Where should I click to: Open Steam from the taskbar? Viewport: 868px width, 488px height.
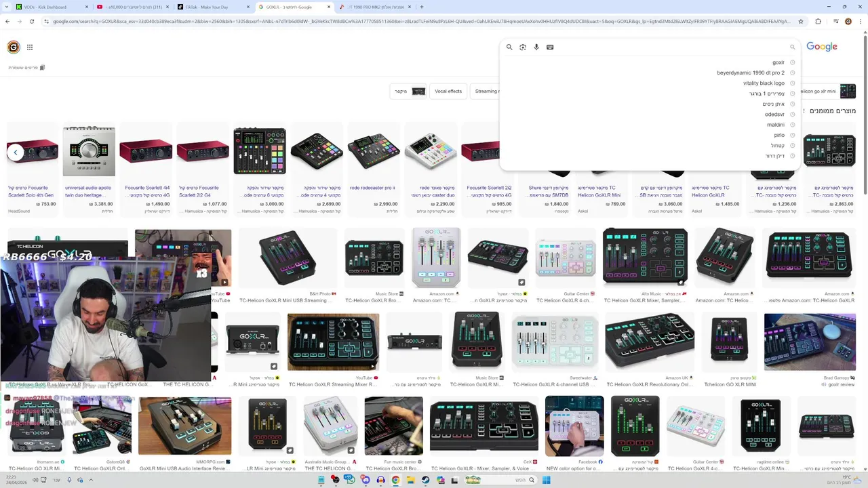(425, 480)
